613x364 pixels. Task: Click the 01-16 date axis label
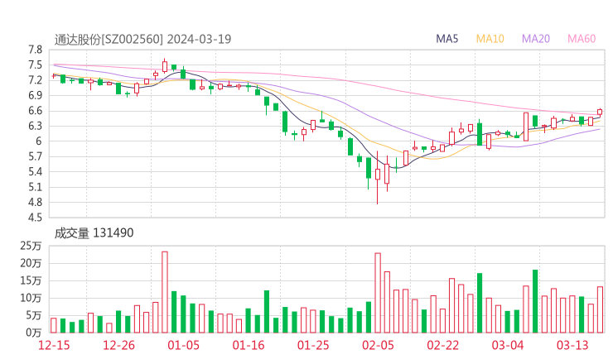pyautogui.click(x=249, y=345)
